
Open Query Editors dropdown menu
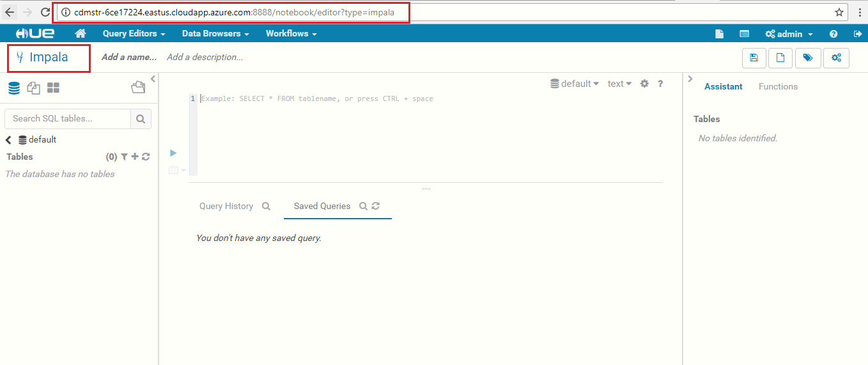point(134,34)
